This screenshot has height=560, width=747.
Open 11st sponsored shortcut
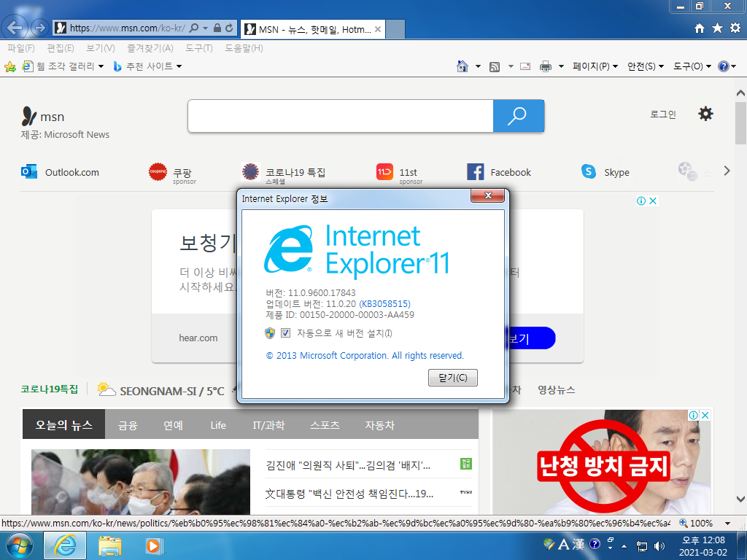pos(399,174)
